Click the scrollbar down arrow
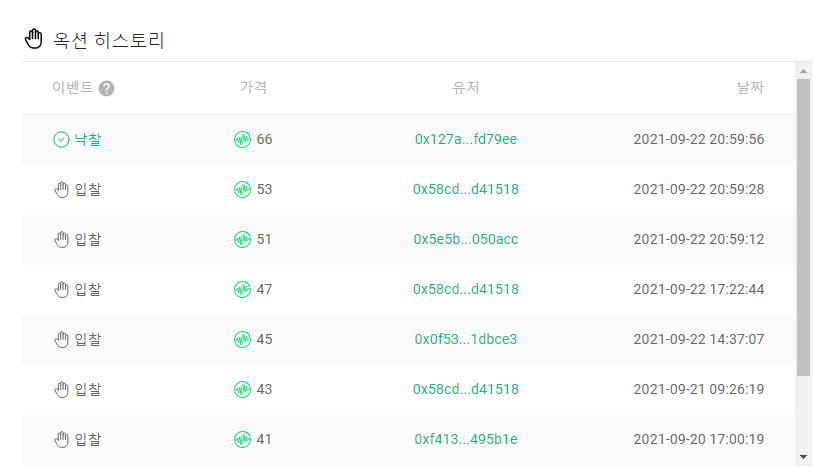Screen dimensions: 813x471 803,457
